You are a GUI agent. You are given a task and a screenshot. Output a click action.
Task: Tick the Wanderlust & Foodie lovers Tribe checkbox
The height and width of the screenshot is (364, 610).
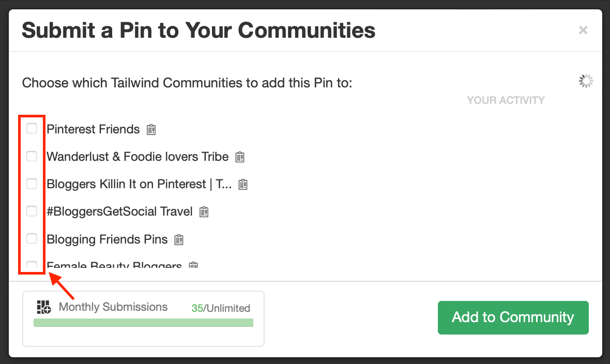pos(32,156)
